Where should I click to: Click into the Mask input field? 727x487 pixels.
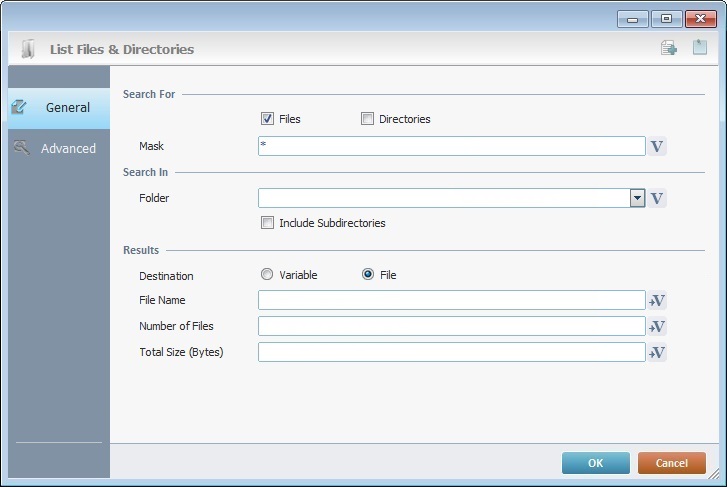coord(450,147)
